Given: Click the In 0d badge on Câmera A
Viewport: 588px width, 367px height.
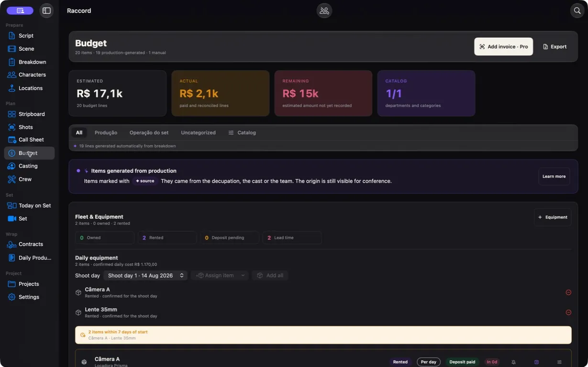Looking at the screenshot, I should [492, 362].
